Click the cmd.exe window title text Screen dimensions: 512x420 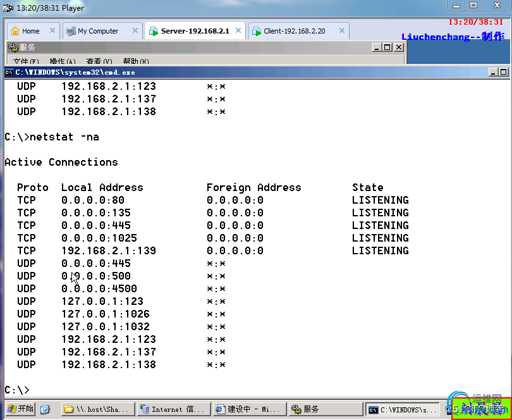click(75, 72)
